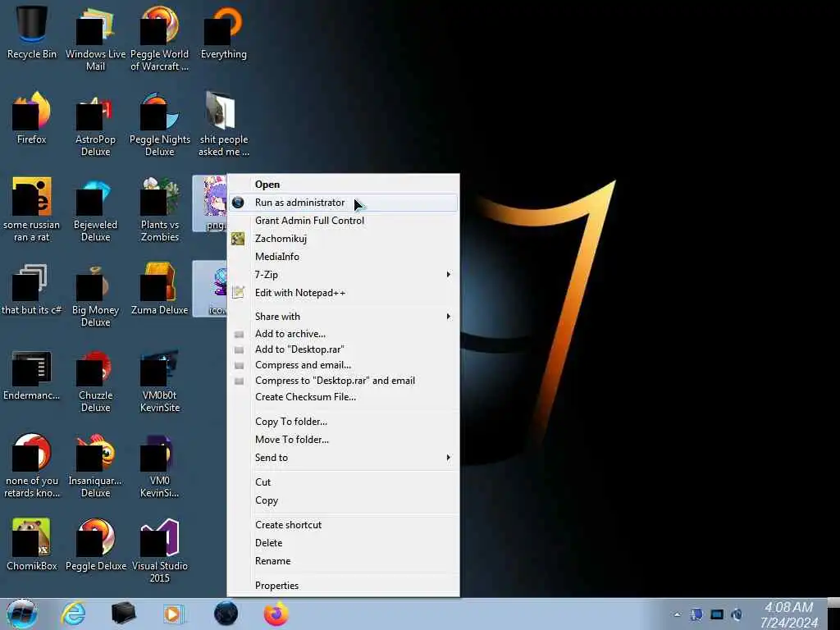Select the ChomikBox desktop icon

32,545
